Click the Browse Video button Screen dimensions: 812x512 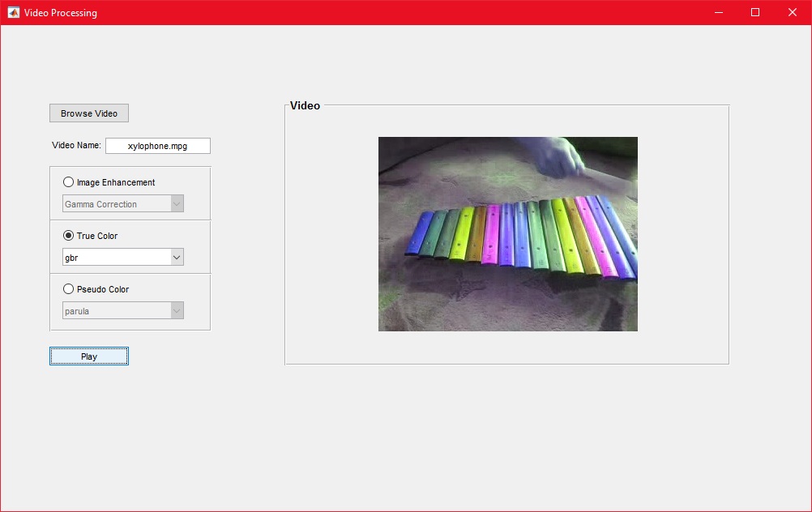(89, 113)
